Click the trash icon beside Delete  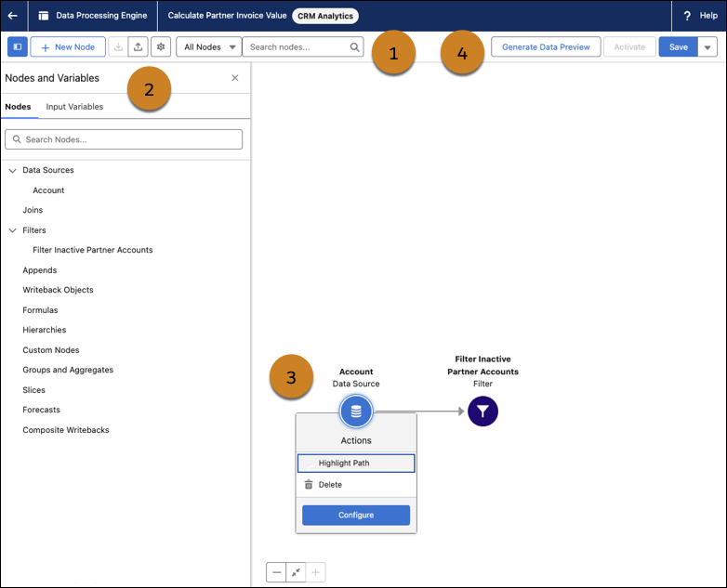(x=309, y=484)
